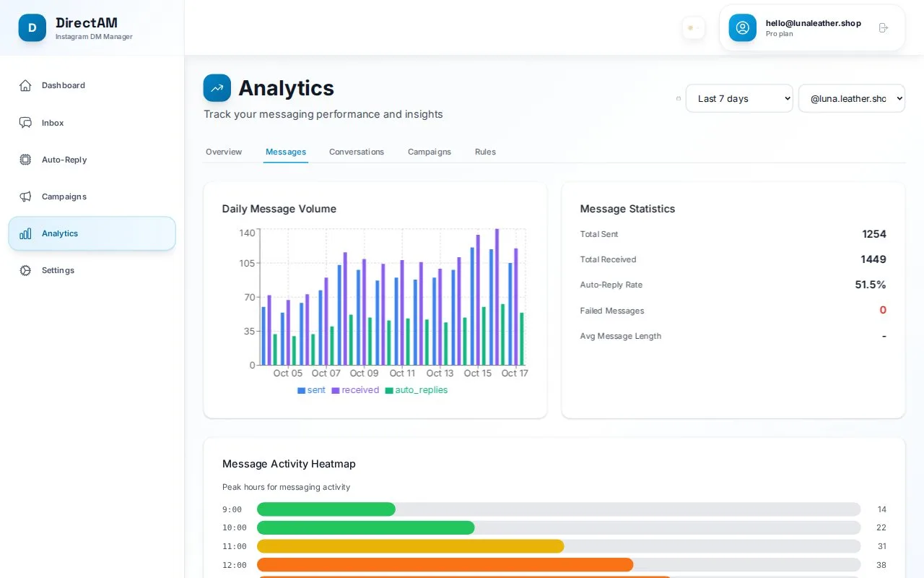The width and height of the screenshot is (924, 578).
Task: Open Inbox via its chat bubble icon
Action: point(25,123)
